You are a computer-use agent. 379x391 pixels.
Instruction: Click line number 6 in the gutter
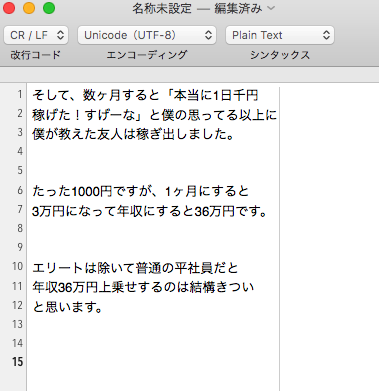(20, 190)
